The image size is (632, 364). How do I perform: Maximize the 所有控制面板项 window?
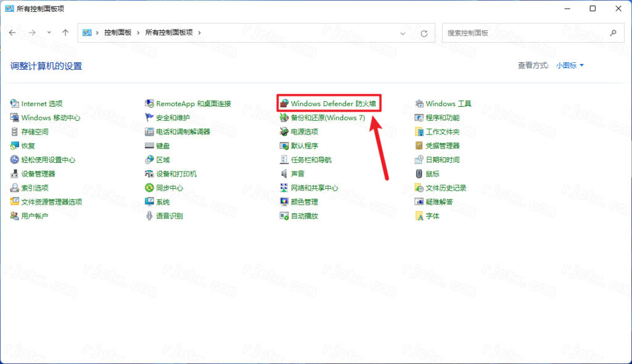[x=592, y=9]
